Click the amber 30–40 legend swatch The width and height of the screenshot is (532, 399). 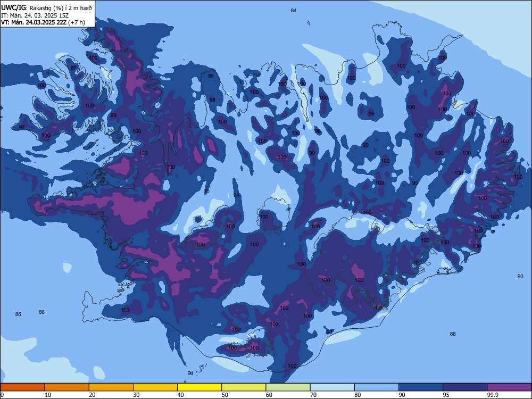[x=155, y=387]
